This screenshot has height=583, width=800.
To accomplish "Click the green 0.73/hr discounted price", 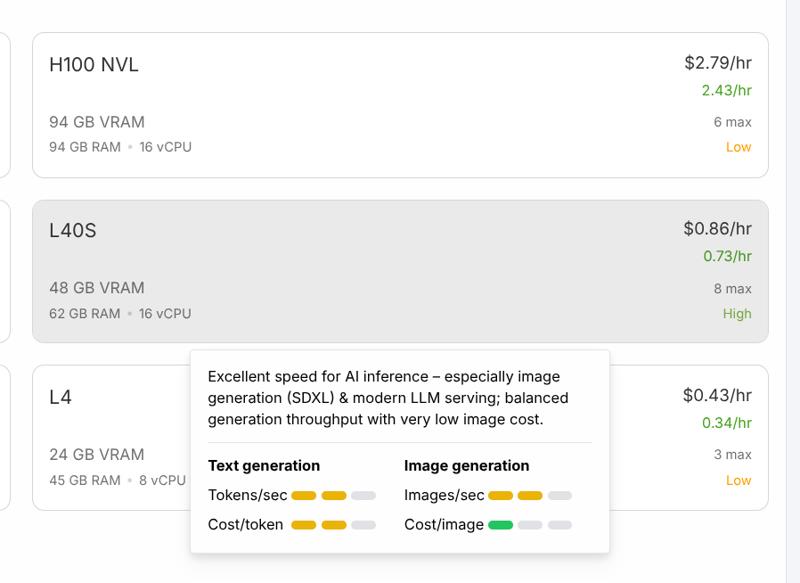I will [727, 256].
